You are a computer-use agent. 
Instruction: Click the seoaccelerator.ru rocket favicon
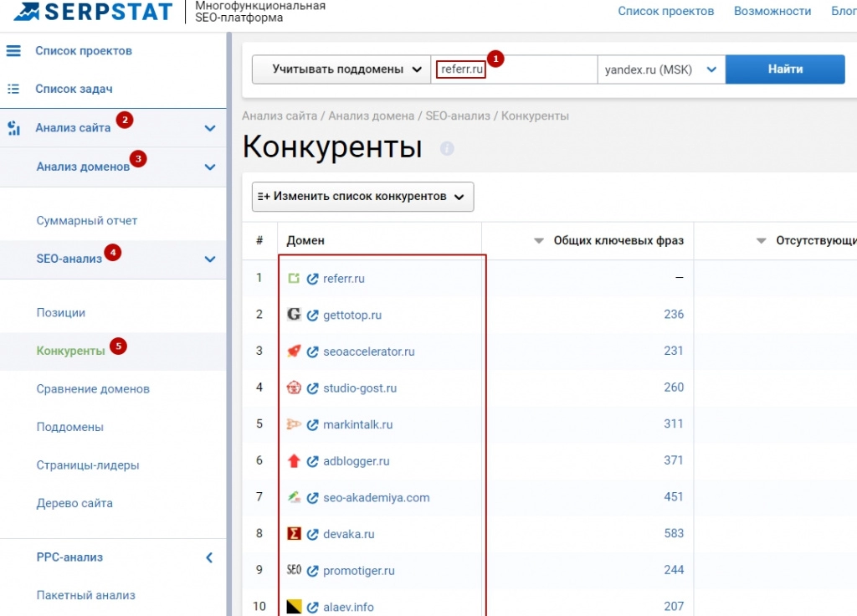[294, 351]
